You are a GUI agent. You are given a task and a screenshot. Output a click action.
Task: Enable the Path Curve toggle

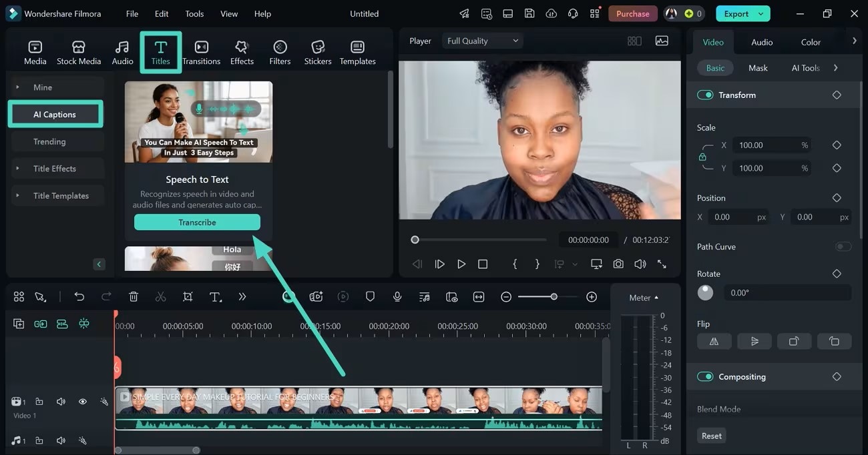click(x=843, y=246)
